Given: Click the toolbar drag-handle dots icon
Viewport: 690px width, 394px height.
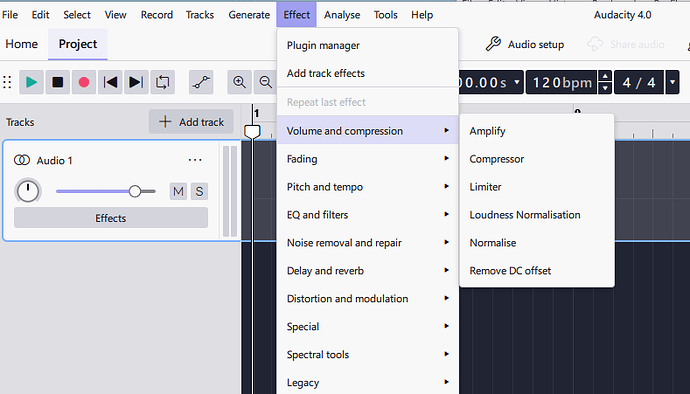Looking at the screenshot, I should [x=7, y=82].
